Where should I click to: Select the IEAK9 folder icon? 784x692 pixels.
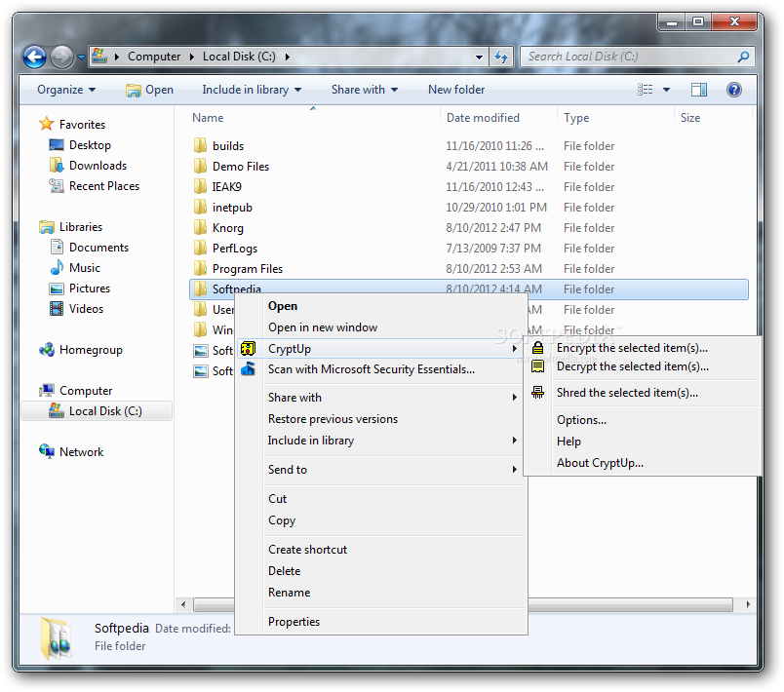[x=200, y=187]
